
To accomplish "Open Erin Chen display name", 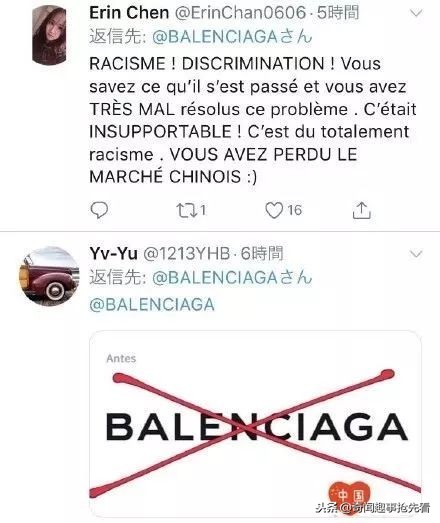I will (x=129, y=13).
